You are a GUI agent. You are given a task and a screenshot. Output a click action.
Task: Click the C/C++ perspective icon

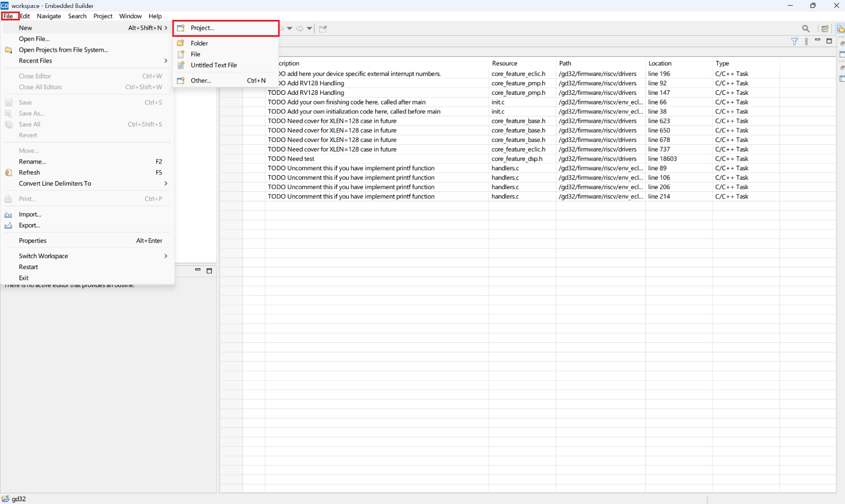(x=840, y=28)
